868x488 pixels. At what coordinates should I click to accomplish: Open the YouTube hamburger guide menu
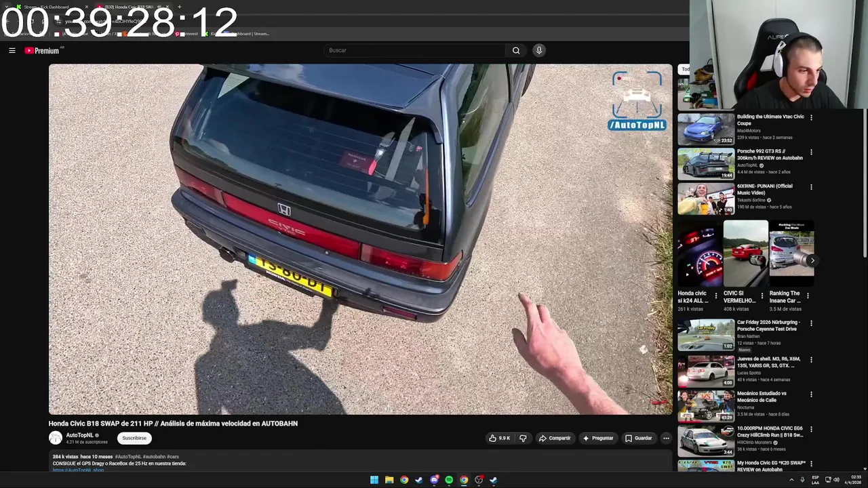(x=12, y=50)
